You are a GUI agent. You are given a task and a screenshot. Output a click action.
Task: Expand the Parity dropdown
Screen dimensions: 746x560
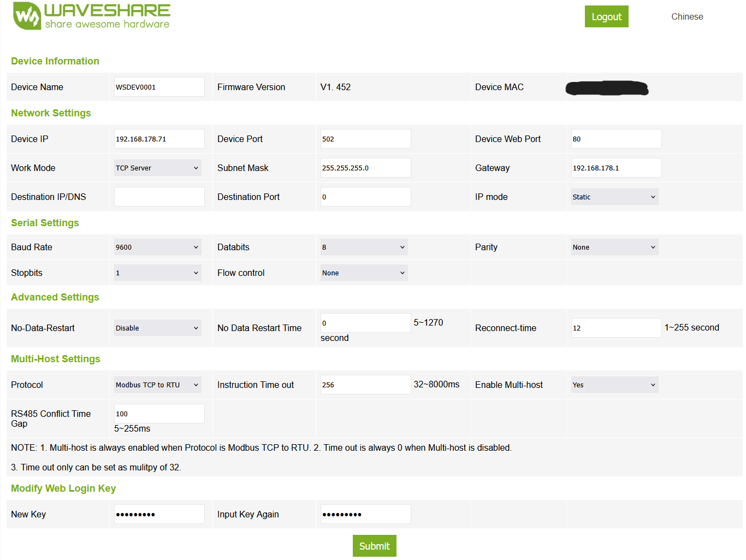coord(614,247)
